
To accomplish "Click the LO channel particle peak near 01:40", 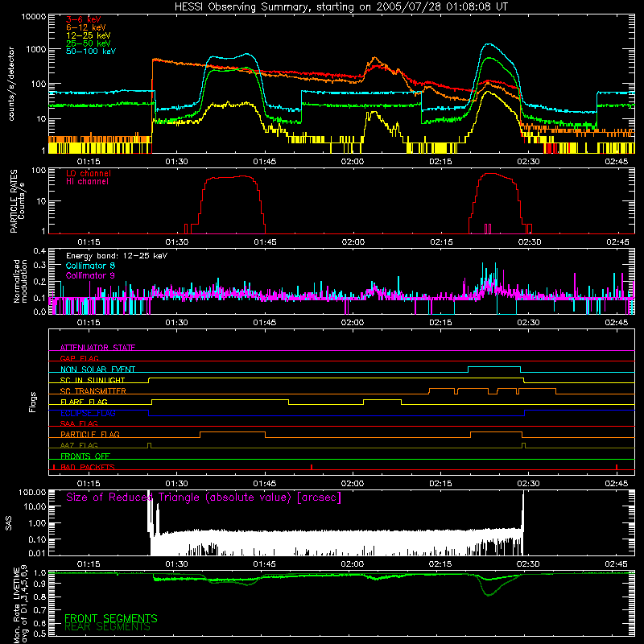I will (244, 176).
